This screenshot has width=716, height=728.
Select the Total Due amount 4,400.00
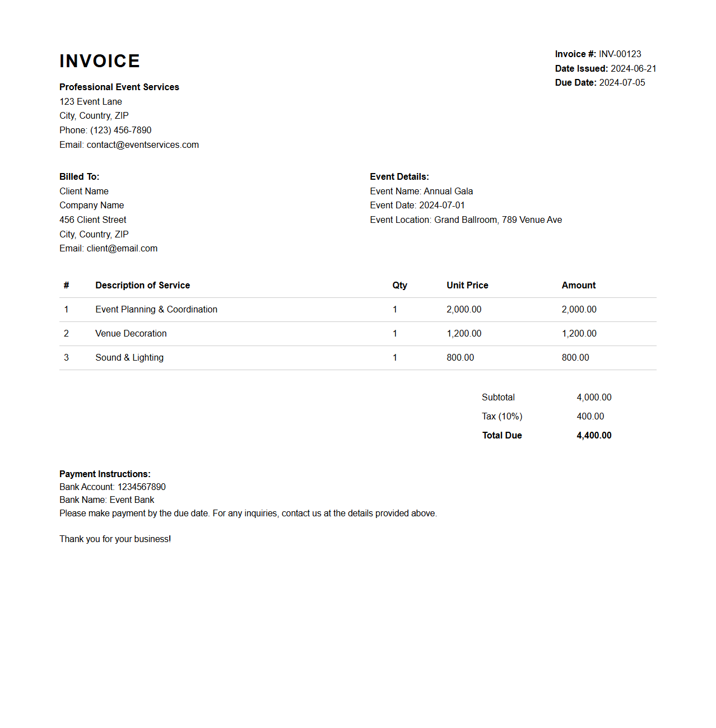[594, 435]
